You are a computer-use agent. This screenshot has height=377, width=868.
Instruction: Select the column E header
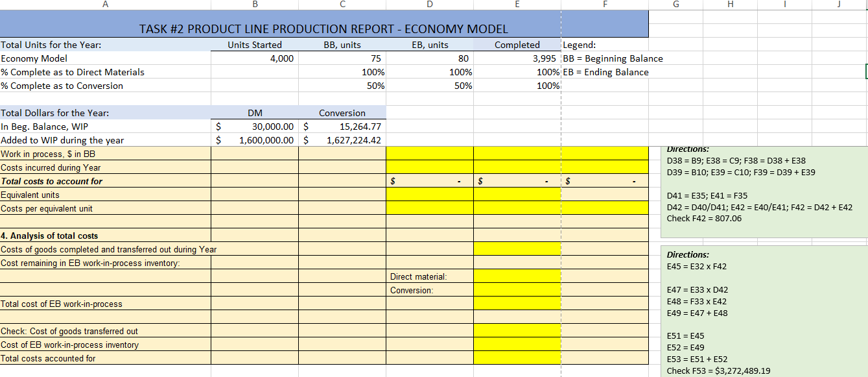point(517,5)
